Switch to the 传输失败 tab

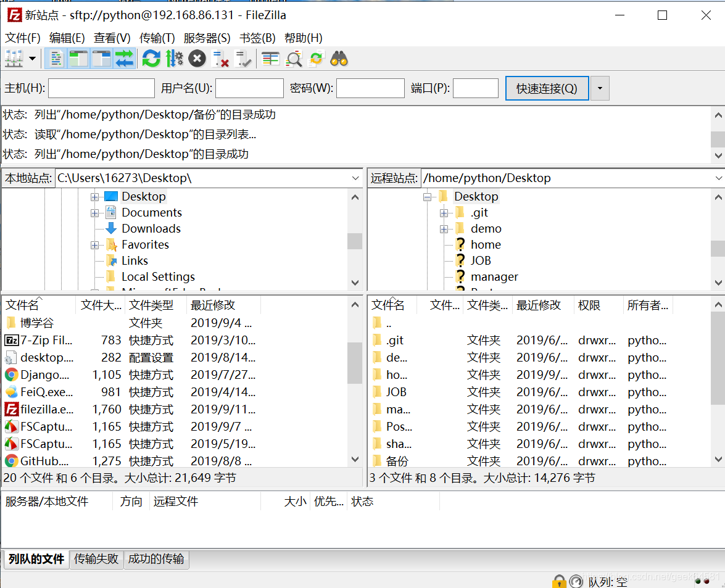pos(96,559)
